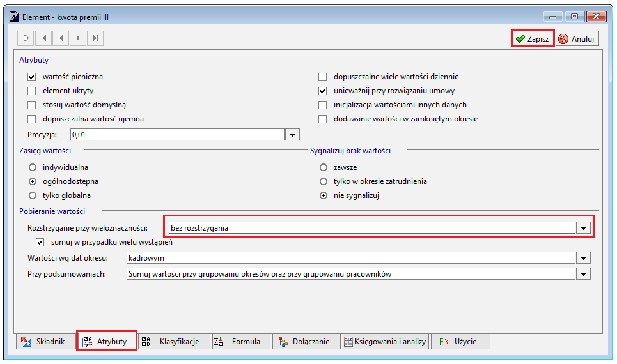
Task: Toggle 'sumuj w przypadku wielu wystąpień'
Action: click(40, 242)
